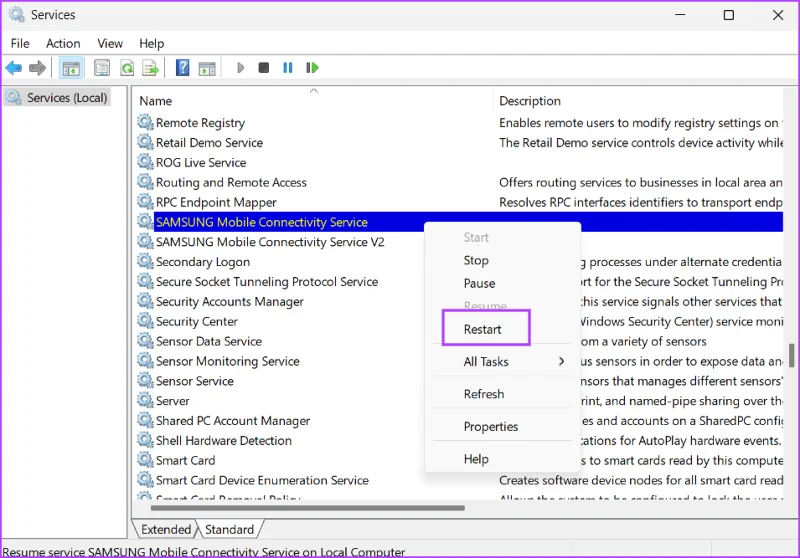The image size is (800, 558).
Task: Click the Back arrow toolbar icon
Action: (14, 68)
